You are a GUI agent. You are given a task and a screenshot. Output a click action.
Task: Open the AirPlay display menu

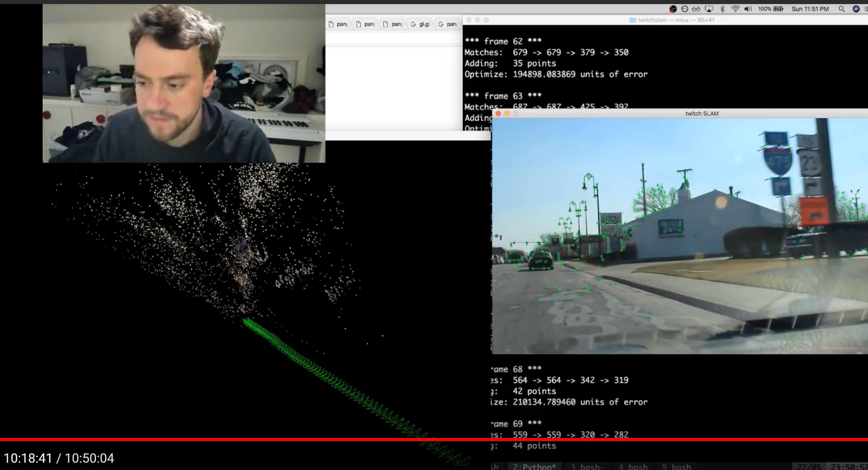pos(709,9)
